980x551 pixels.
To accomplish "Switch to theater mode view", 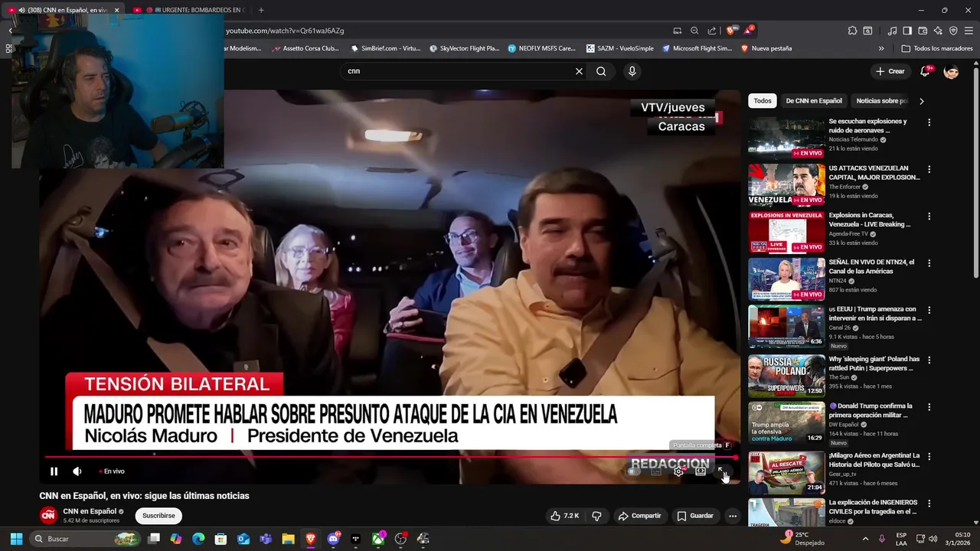I will click(x=701, y=471).
